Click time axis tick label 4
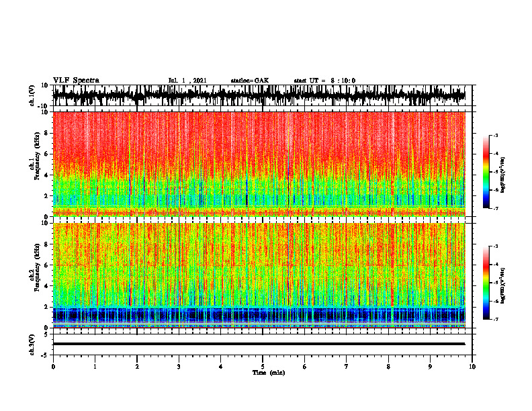 tap(221, 367)
